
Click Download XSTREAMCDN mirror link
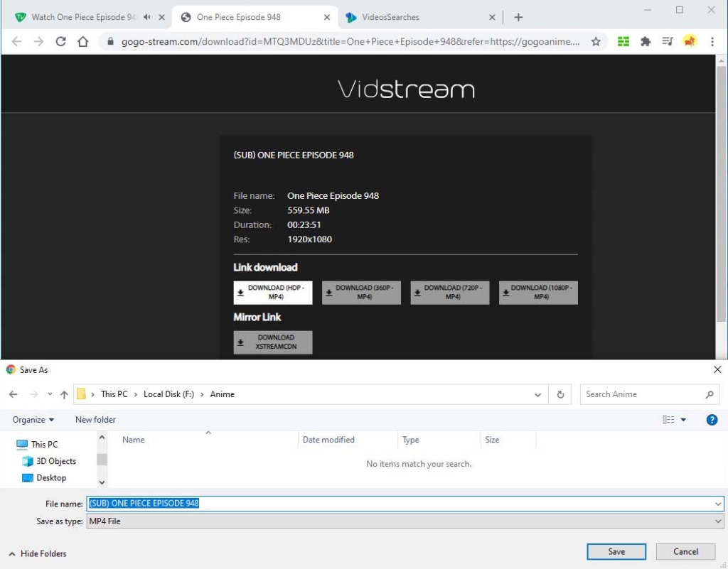tap(272, 342)
